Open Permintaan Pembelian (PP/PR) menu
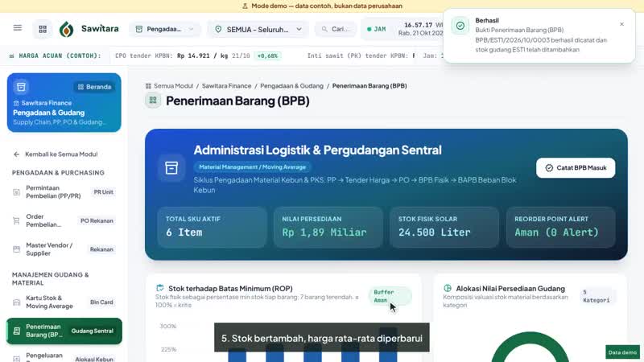This screenshot has width=644, height=362. click(x=64, y=192)
